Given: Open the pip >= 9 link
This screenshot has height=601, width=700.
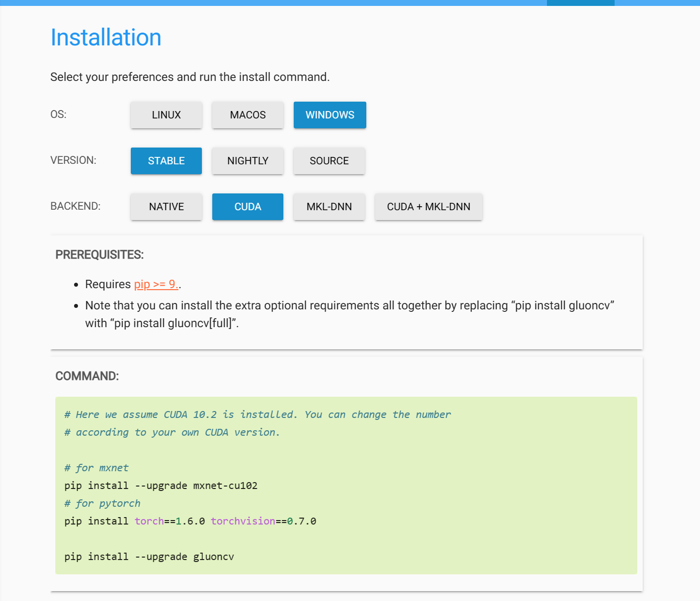Looking at the screenshot, I should click(x=156, y=284).
